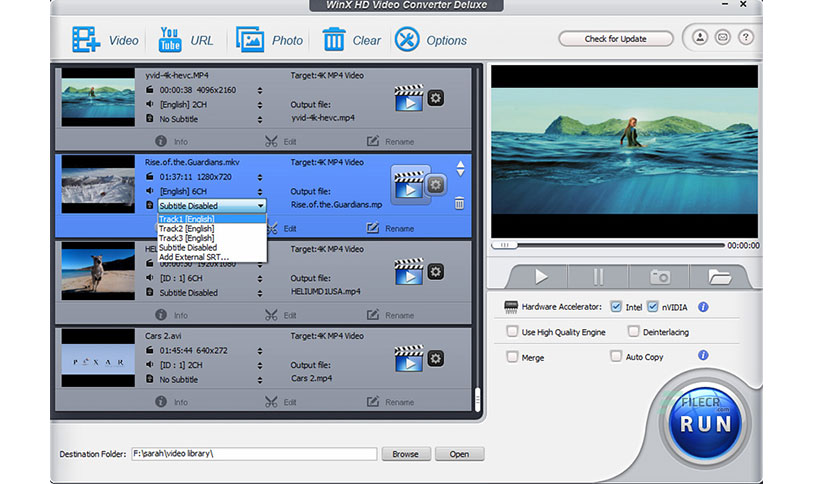Rename the HELIUMD1USA output file
The width and height of the screenshot is (836, 484).
(390, 315)
